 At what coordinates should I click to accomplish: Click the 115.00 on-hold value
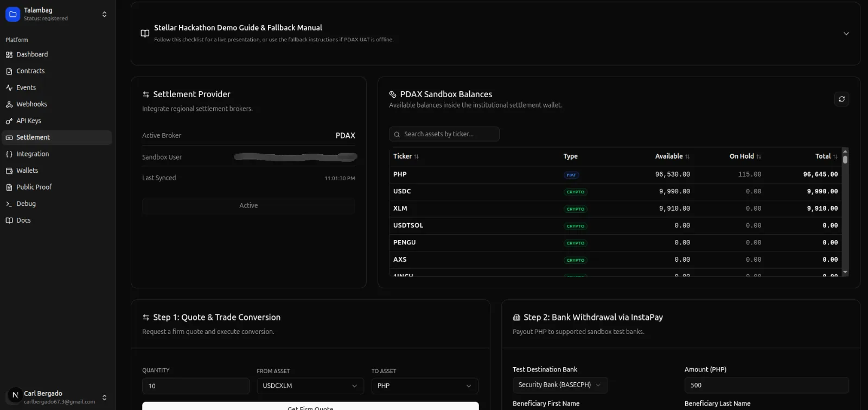750,174
